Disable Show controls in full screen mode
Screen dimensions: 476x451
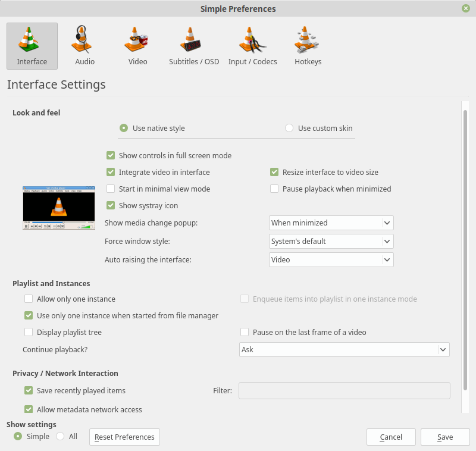point(111,155)
